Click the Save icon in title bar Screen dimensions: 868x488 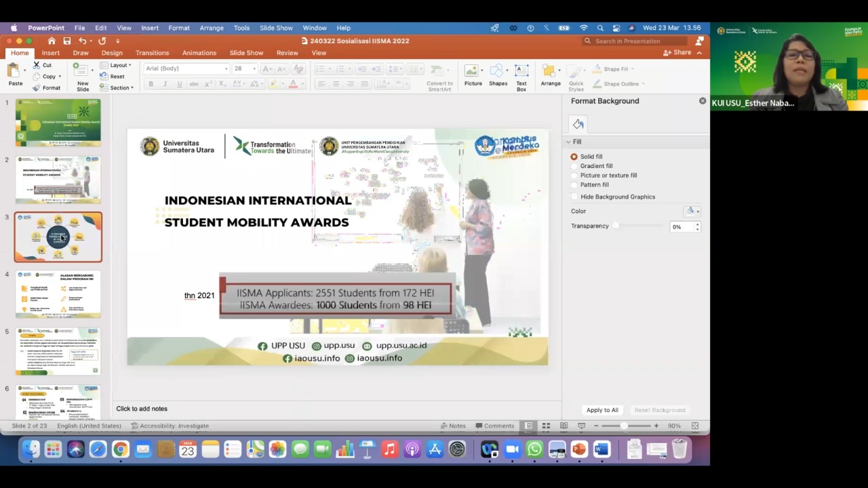coord(66,41)
